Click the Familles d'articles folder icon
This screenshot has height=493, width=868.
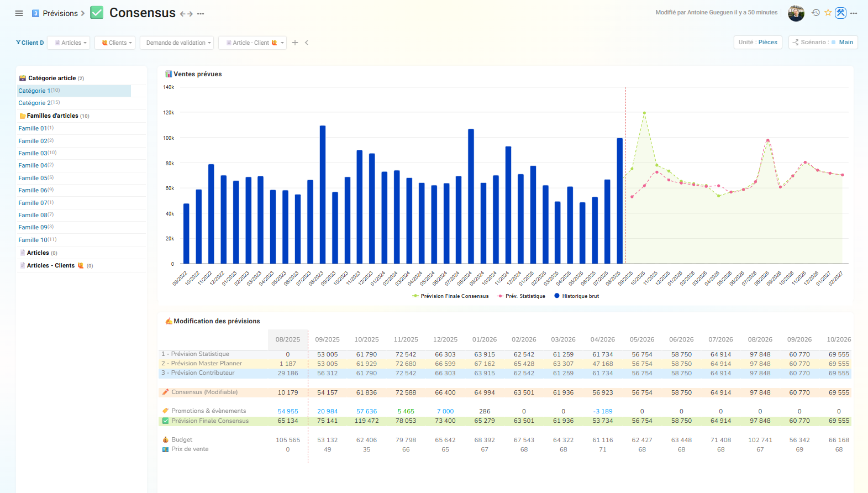coord(23,116)
